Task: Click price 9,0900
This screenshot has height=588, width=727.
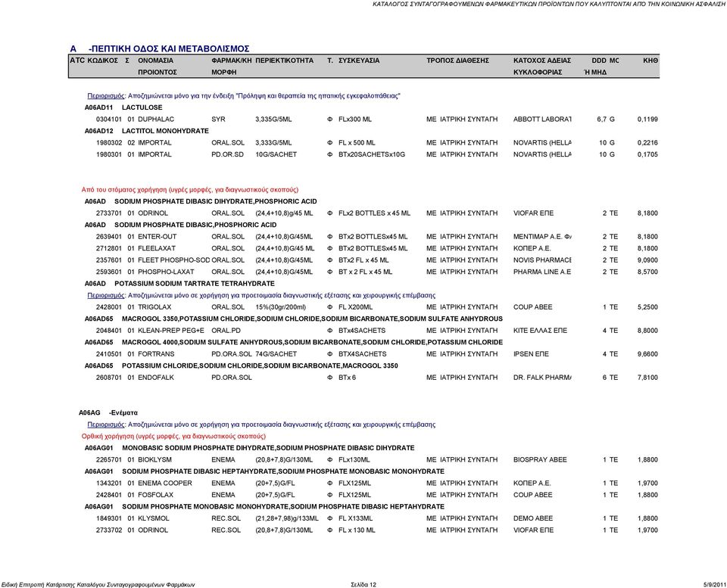Action: pyautogui.click(x=647, y=260)
